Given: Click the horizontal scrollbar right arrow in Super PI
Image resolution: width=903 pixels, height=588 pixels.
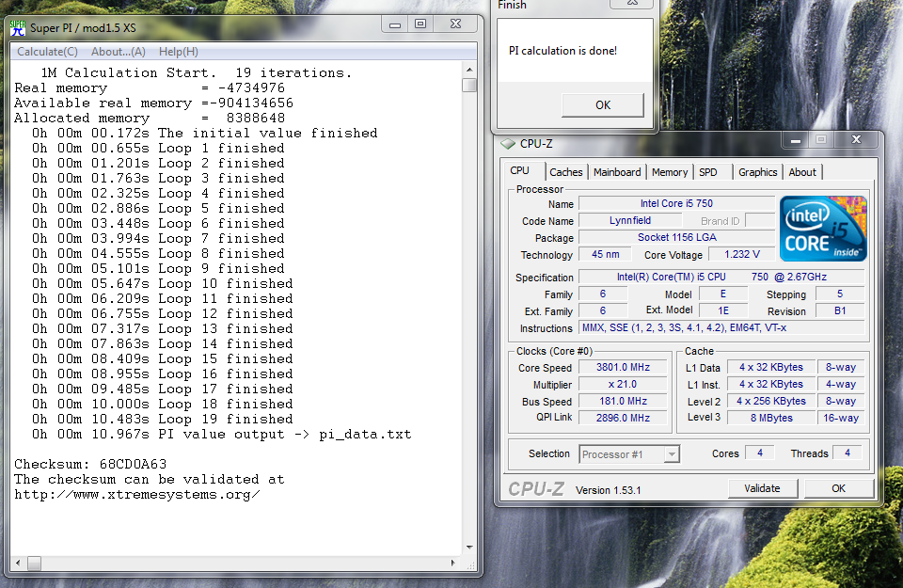Looking at the screenshot, I should point(453,563).
